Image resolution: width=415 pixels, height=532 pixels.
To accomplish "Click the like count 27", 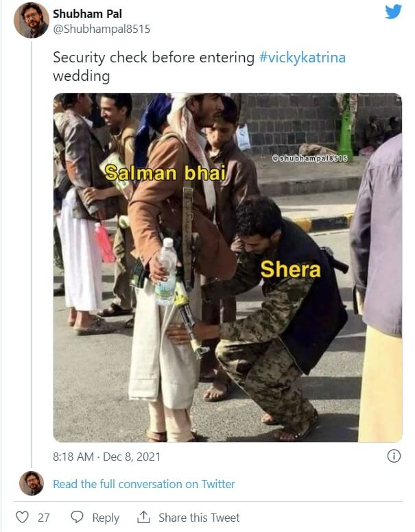I will (43, 518).
